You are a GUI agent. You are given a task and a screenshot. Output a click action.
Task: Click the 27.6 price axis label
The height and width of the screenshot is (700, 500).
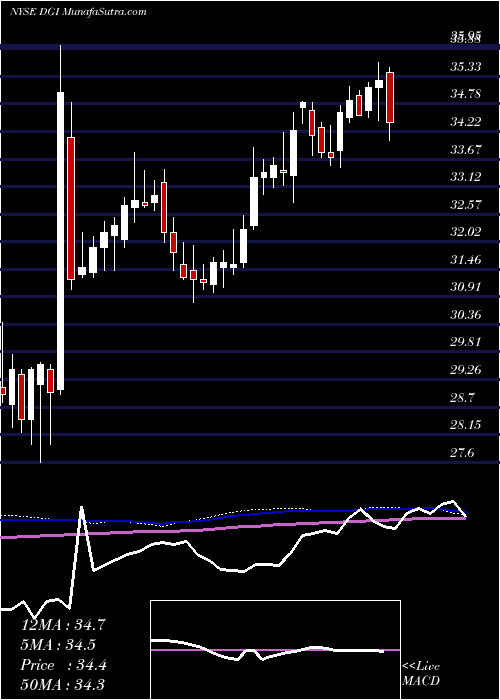tap(462, 453)
